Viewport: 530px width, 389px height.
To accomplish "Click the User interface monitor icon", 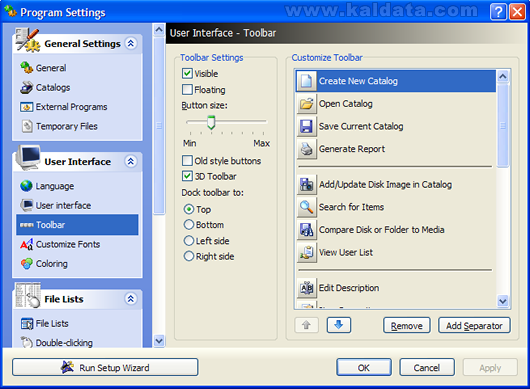I will 26,205.
